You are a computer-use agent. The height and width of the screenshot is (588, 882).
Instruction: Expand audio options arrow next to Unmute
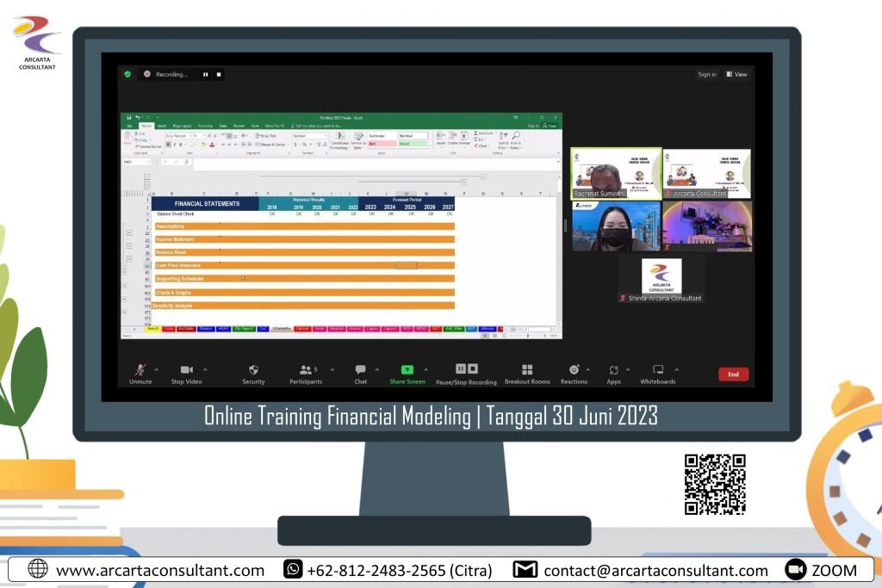(157, 369)
